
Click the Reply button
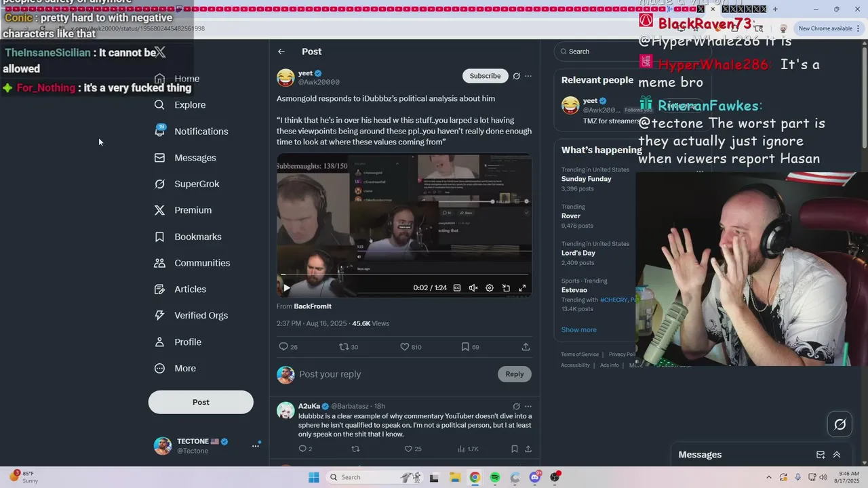(x=515, y=374)
